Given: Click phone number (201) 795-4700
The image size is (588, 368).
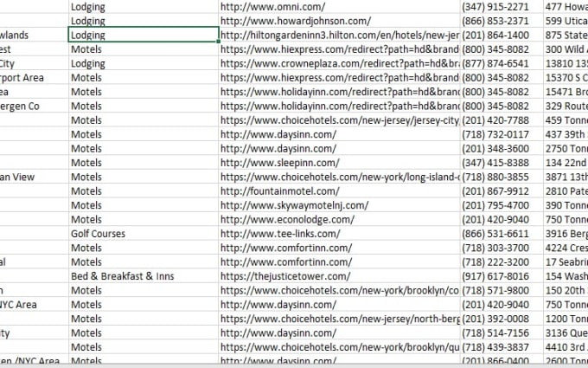Looking at the screenshot, I should (502, 205).
